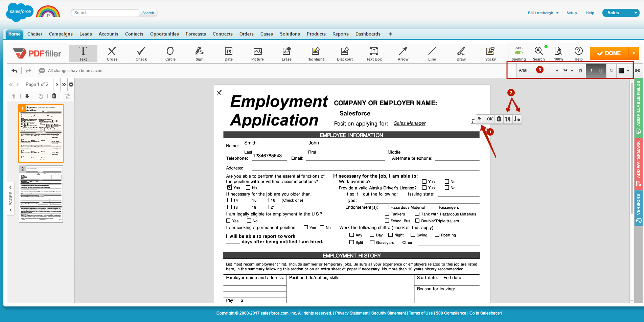This screenshot has width=644, height=322.
Task: Open the document Search tool
Action: 538,53
